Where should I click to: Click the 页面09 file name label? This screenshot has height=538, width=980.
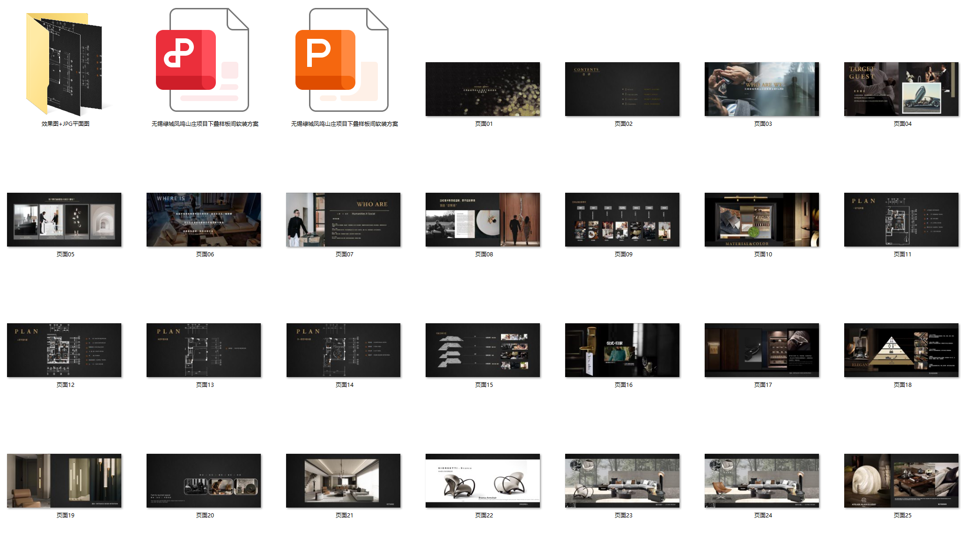tap(623, 254)
